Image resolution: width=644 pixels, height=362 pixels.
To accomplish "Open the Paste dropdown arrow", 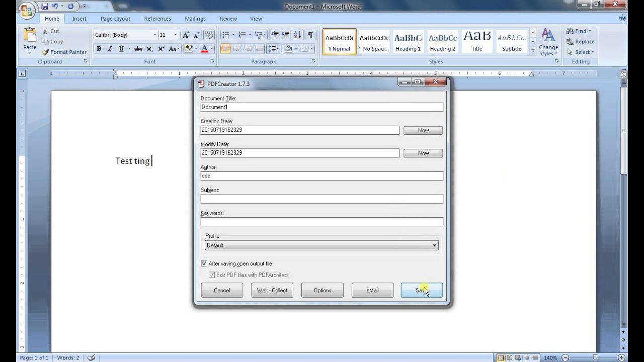I will coord(30,53).
